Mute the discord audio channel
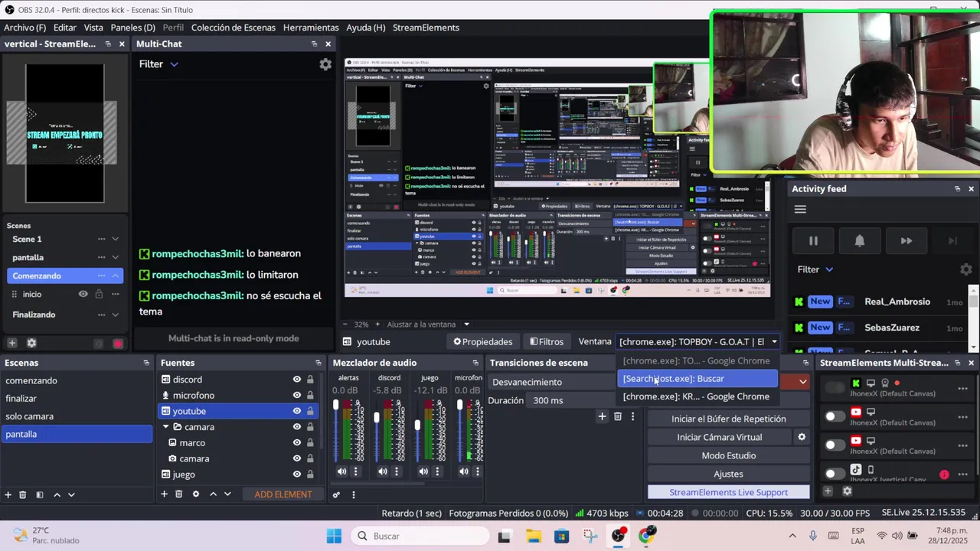Screen dimensions: 980x551 383,471
